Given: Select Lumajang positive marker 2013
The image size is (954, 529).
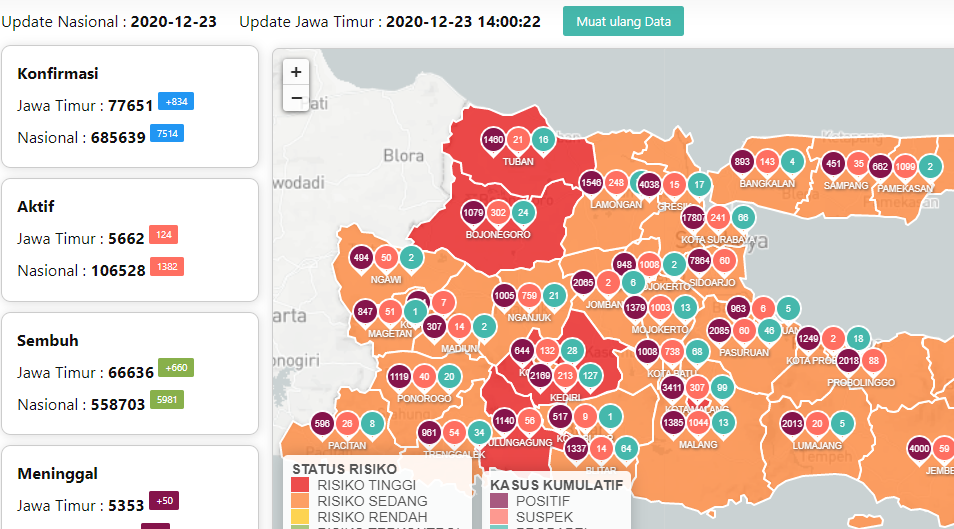Looking at the screenshot, I should pos(792,424).
